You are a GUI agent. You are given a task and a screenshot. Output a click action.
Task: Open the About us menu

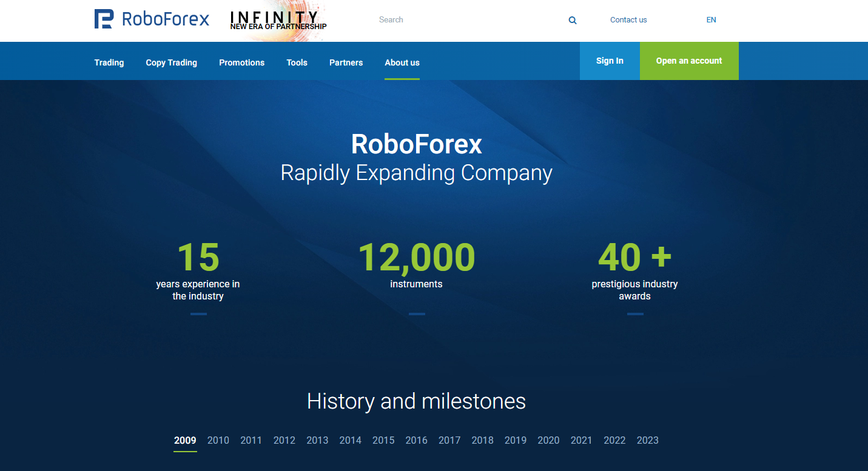click(402, 62)
